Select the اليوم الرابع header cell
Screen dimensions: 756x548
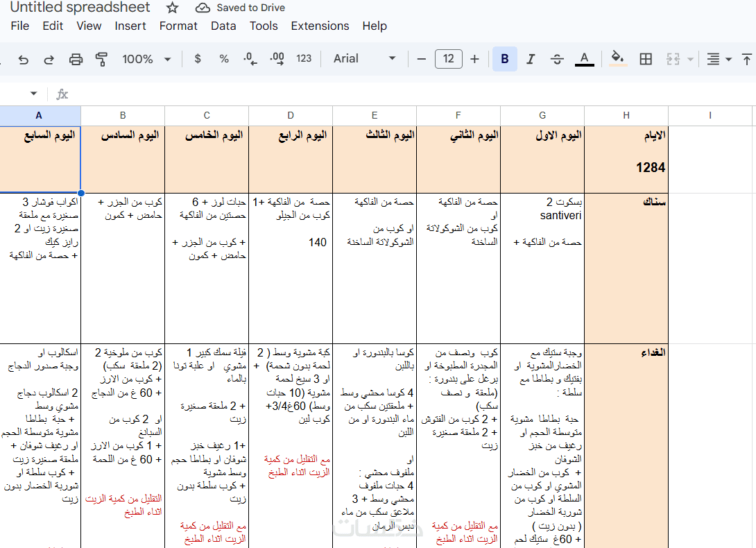(291, 160)
